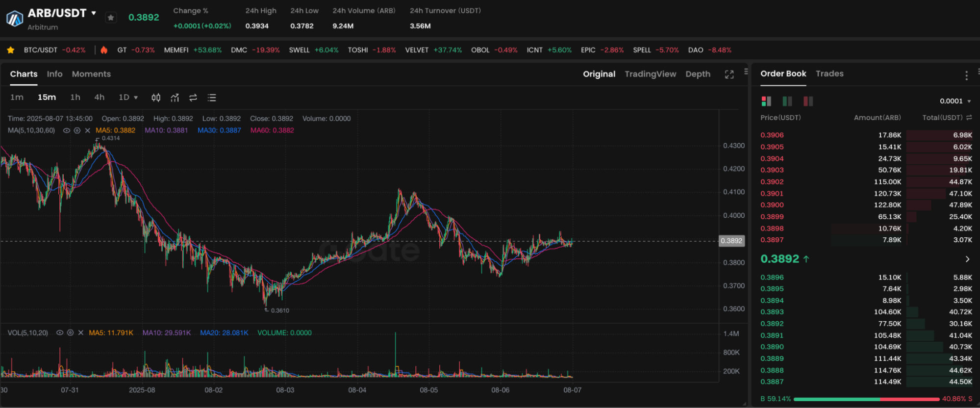Open the VELVET ticker link
980x408 pixels.
pyautogui.click(x=433, y=50)
